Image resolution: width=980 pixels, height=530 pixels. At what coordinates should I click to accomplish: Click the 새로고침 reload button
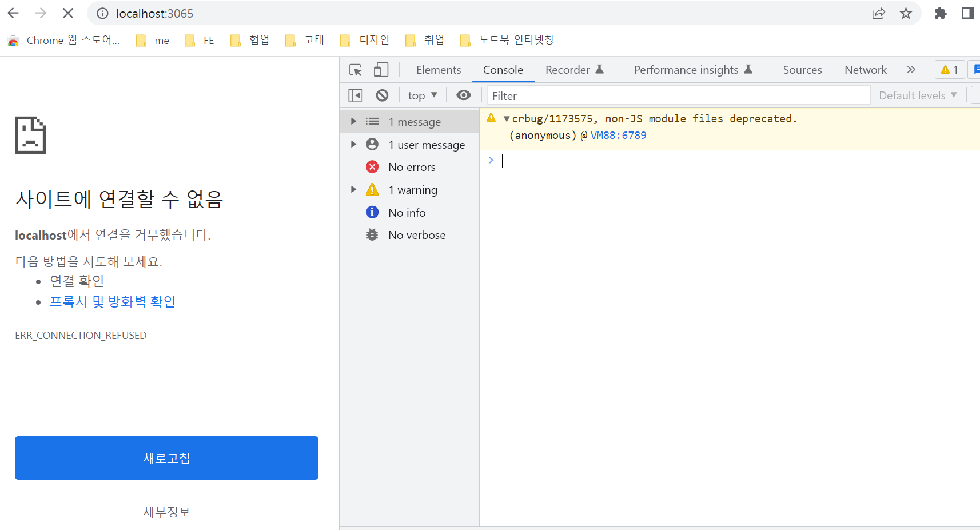click(x=166, y=458)
